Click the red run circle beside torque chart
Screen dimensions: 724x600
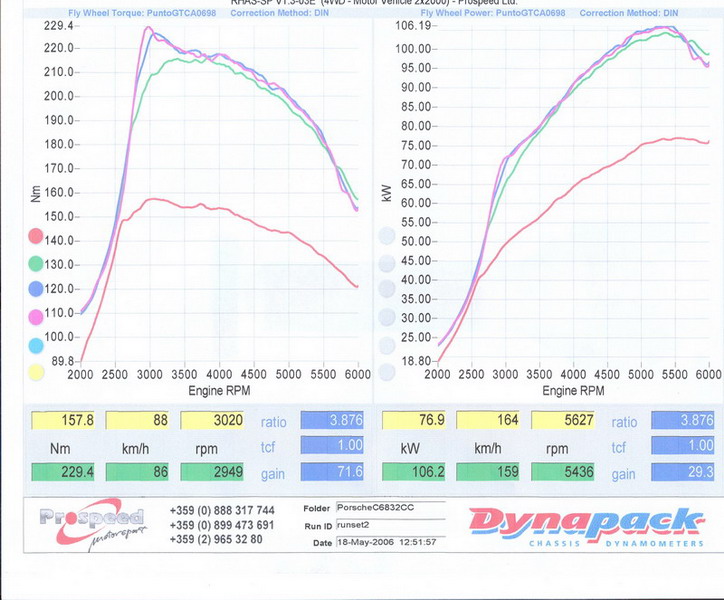click(x=37, y=238)
